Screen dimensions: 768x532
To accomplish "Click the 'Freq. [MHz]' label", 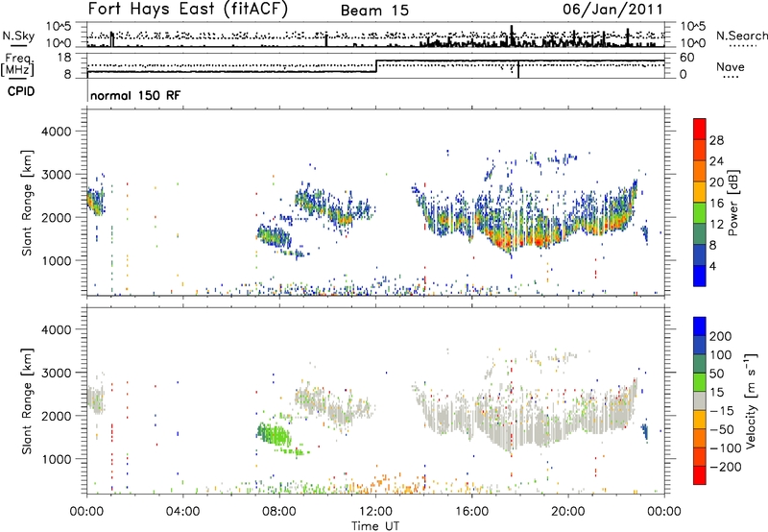I will click(x=17, y=64).
